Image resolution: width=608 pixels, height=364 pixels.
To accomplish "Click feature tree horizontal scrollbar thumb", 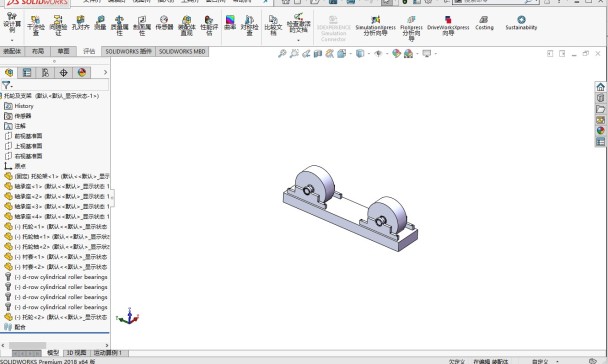I will [28, 345].
